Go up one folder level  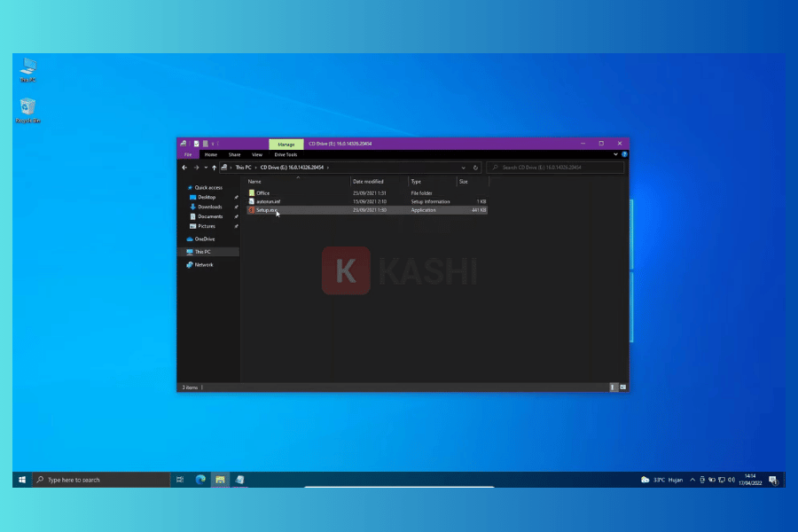click(x=214, y=167)
